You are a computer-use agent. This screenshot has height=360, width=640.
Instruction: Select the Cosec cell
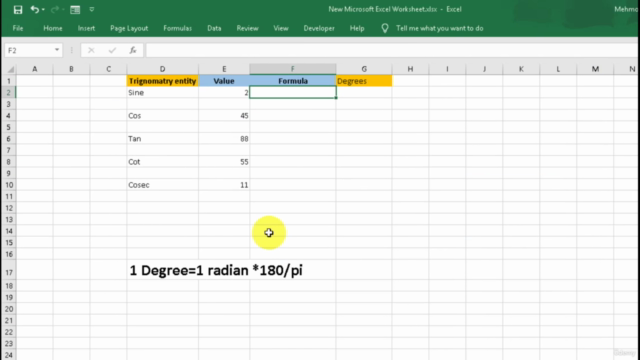click(162, 185)
